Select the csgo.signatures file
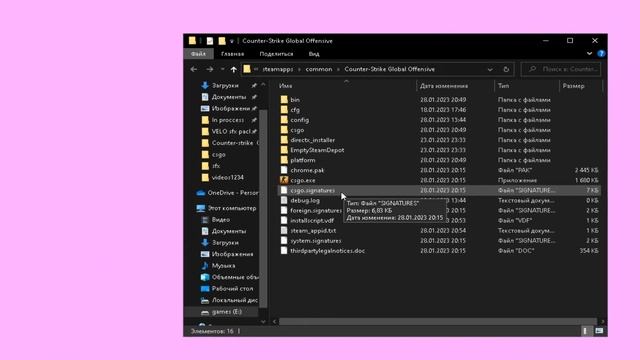 click(x=439, y=190)
